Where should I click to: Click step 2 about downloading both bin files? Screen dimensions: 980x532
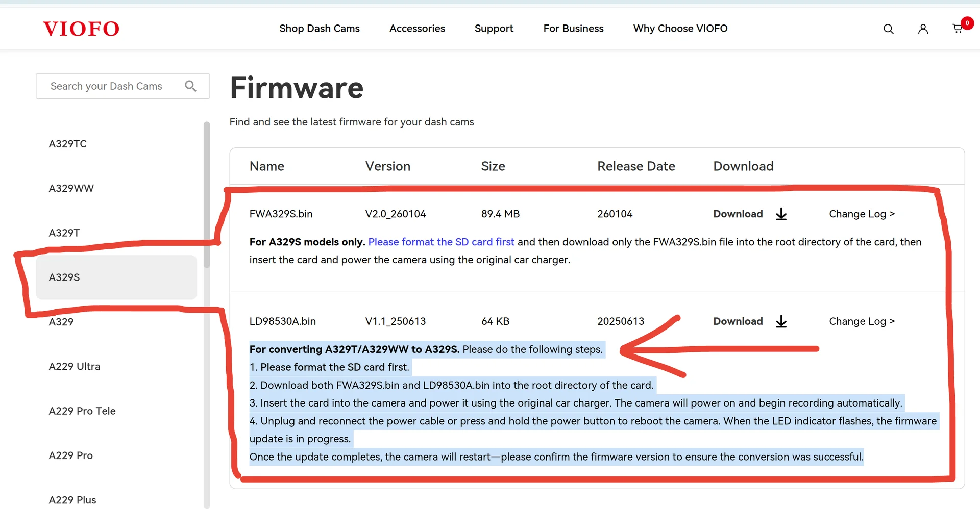point(452,385)
